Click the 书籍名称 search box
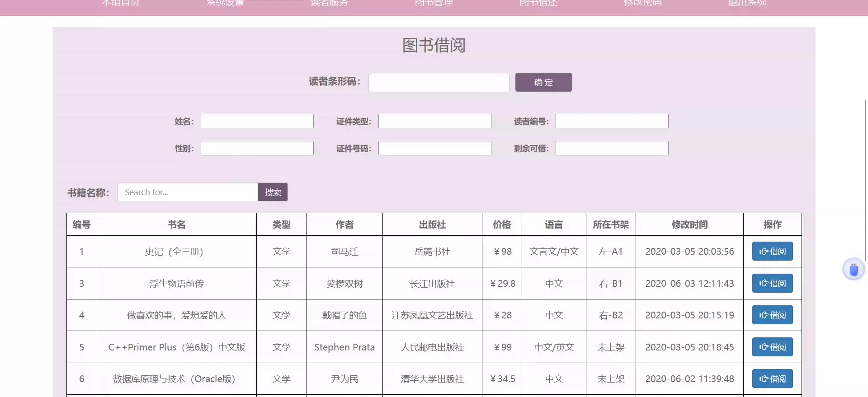The height and width of the screenshot is (397, 868). click(188, 192)
